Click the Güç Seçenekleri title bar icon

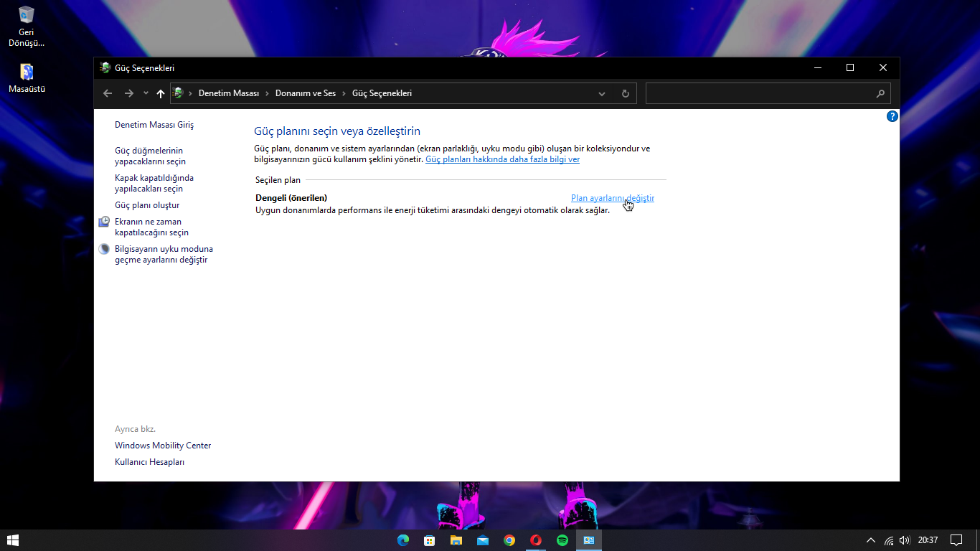pyautogui.click(x=105, y=68)
